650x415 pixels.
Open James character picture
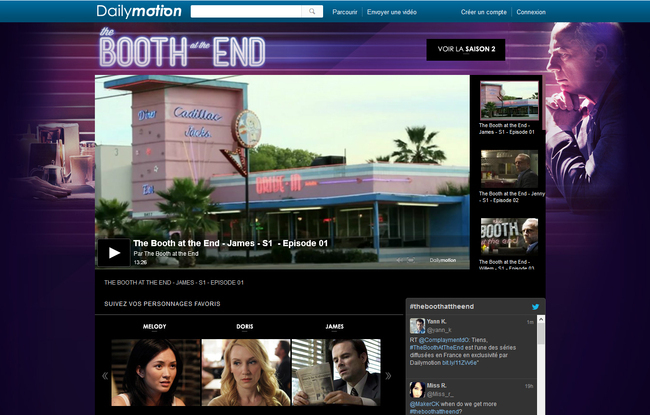(336, 372)
